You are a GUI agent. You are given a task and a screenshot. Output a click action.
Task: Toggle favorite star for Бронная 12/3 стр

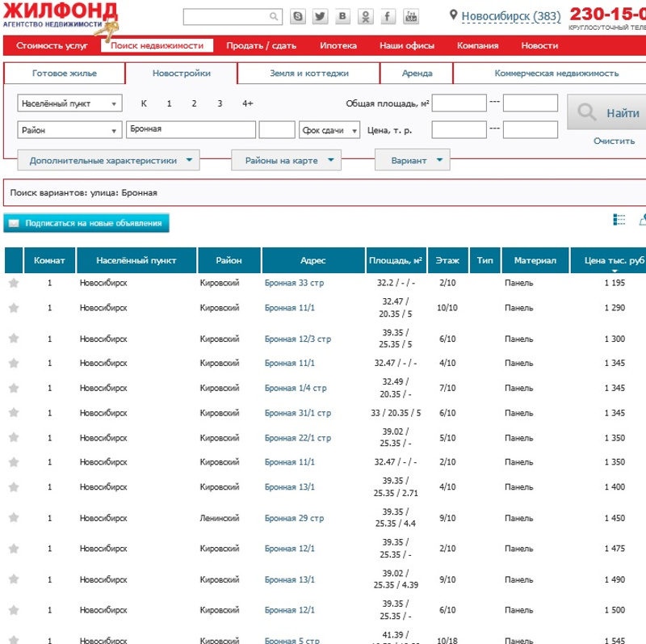14,339
